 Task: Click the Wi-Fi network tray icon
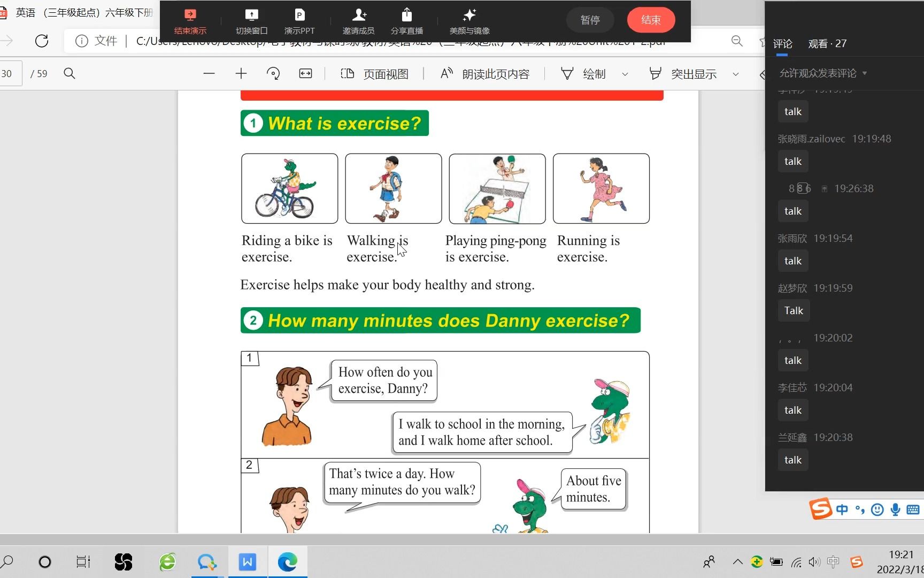pyautogui.click(x=796, y=562)
